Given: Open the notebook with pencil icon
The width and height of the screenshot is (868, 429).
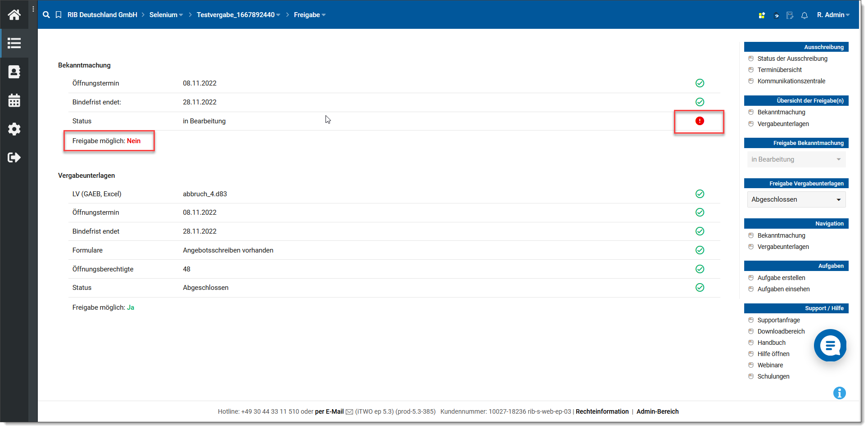Looking at the screenshot, I should click(x=790, y=15).
